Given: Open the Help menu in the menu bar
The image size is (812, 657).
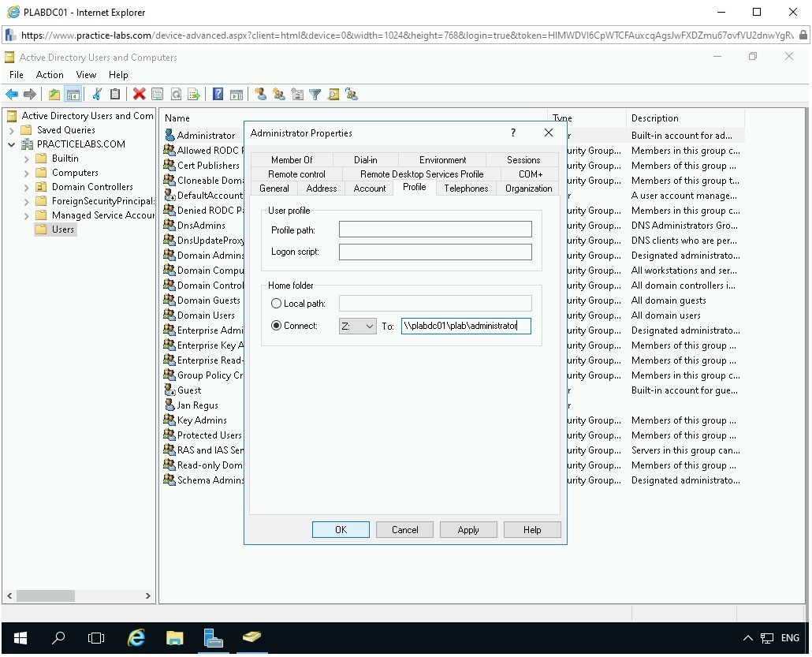Looking at the screenshot, I should pyautogui.click(x=118, y=75).
